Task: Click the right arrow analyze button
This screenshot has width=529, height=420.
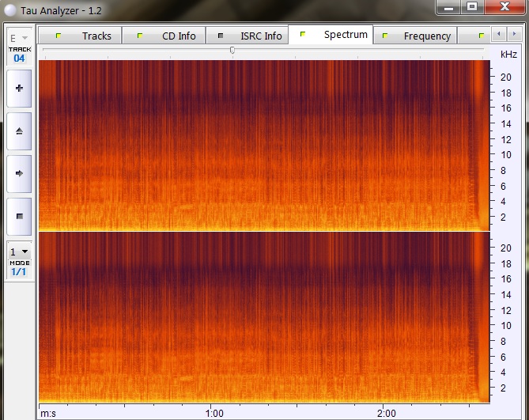Action: tap(18, 172)
